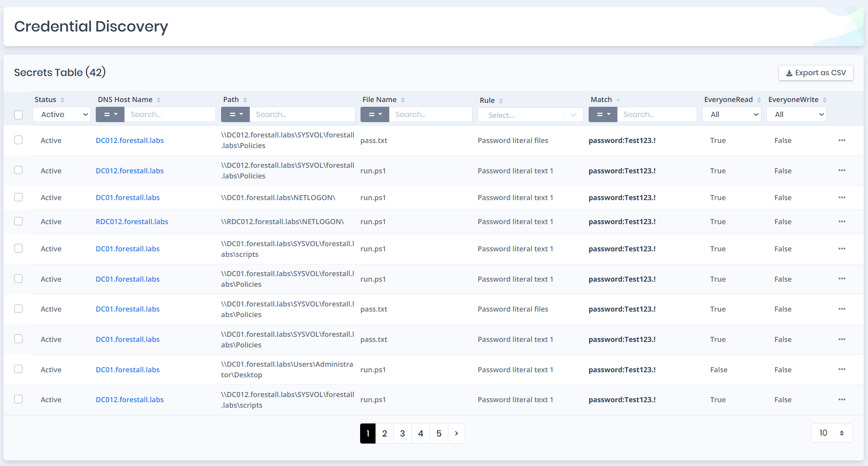Open File Name operator dropdown
This screenshot has width=868, height=466.
pos(375,115)
